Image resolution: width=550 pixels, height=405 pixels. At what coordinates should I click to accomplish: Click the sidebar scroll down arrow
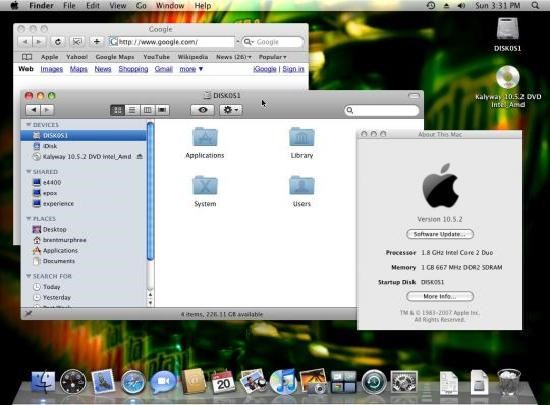tap(150, 303)
